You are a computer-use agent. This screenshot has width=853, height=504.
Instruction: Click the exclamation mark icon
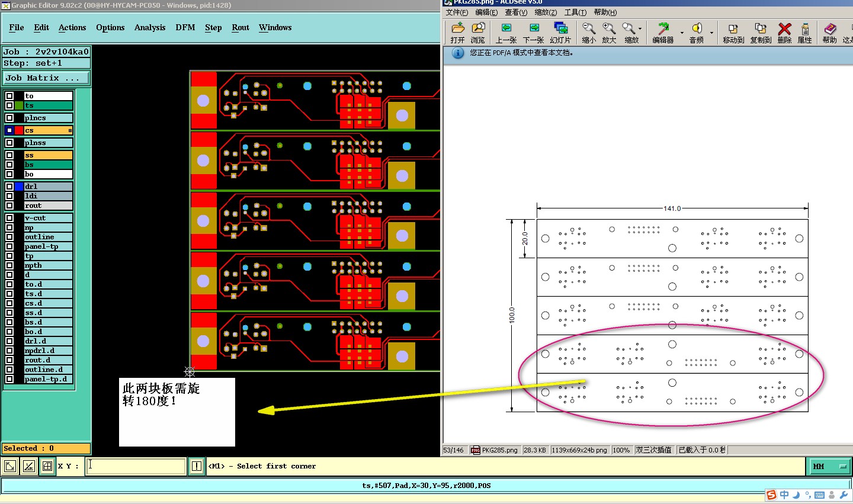tap(197, 466)
